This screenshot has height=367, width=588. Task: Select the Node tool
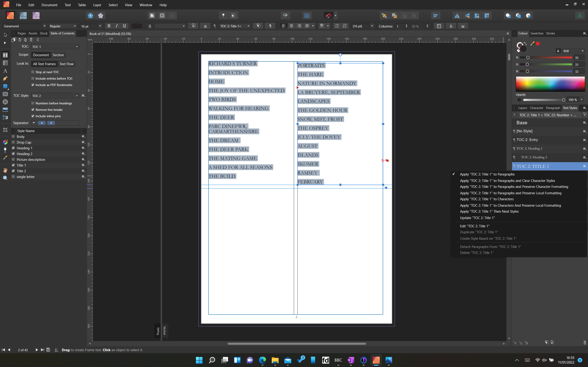click(5, 43)
